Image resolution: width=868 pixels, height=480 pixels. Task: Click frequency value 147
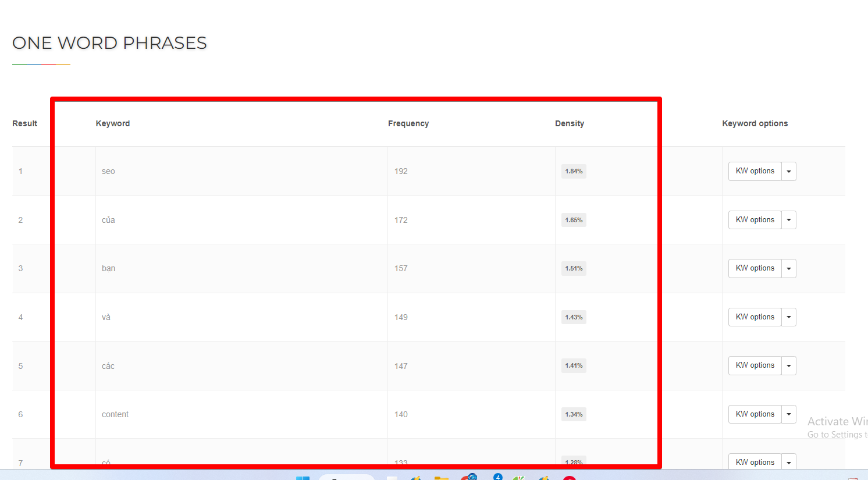tap(401, 366)
